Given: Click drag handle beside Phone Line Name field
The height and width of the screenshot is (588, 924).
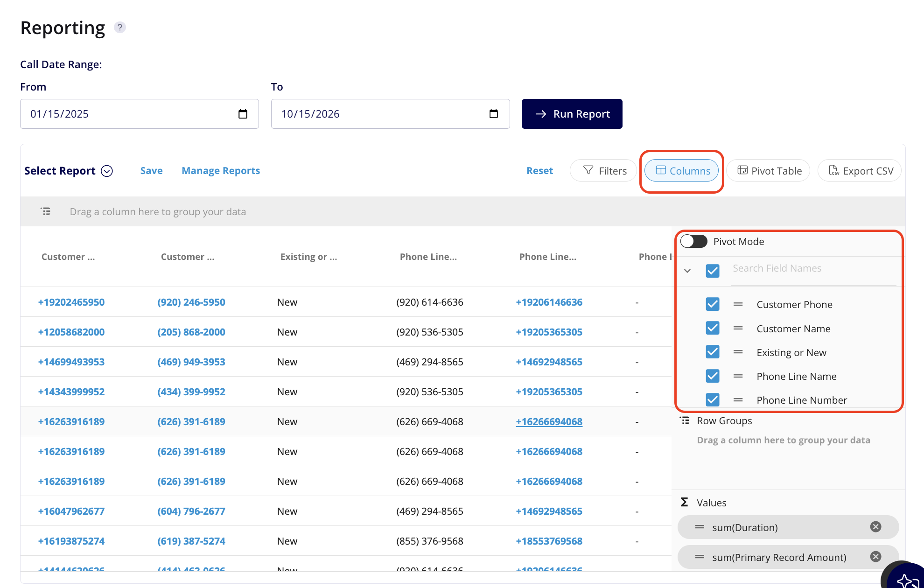Looking at the screenshot, I should (x=738, y=376).
